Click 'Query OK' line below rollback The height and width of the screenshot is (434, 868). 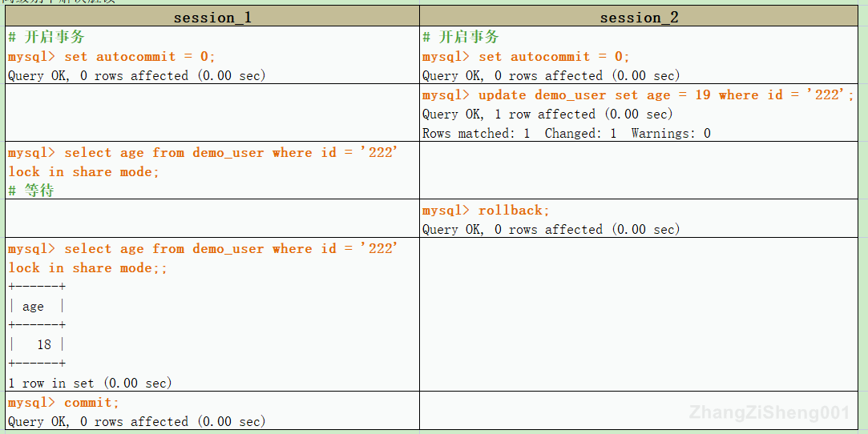(x=551, y=230)
